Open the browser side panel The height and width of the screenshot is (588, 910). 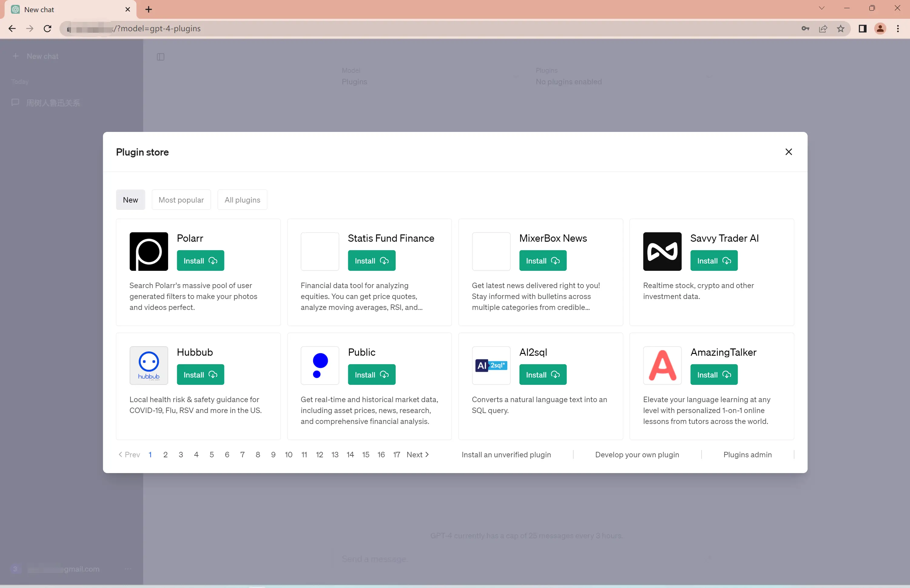click(x=862, y=29)
